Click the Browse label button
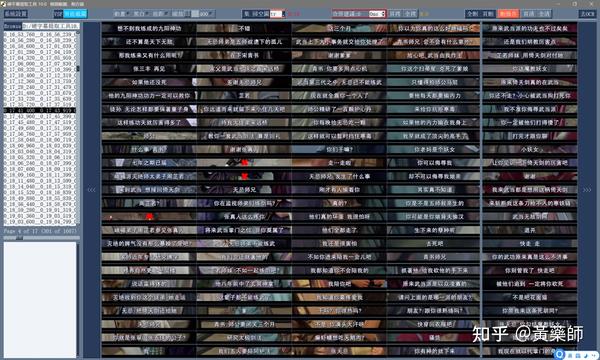 12,26
